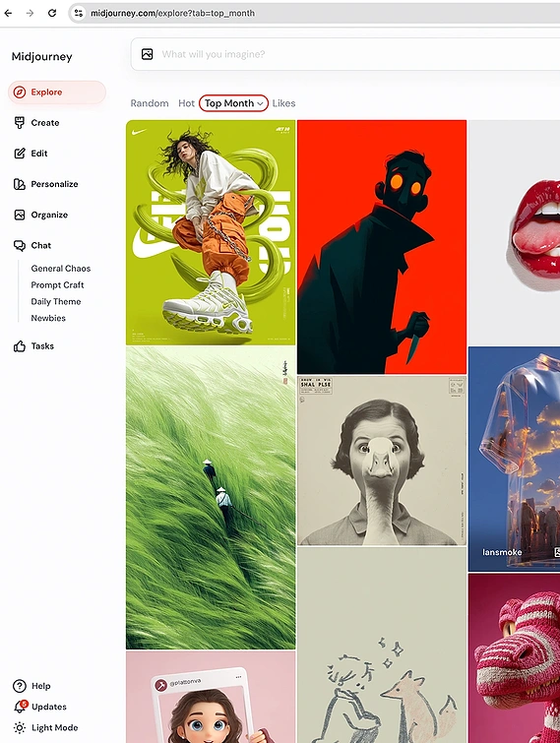Click the Personalize icon in sidebar
This screenshot has height=743, width=560.
click(x=20, y=184)
